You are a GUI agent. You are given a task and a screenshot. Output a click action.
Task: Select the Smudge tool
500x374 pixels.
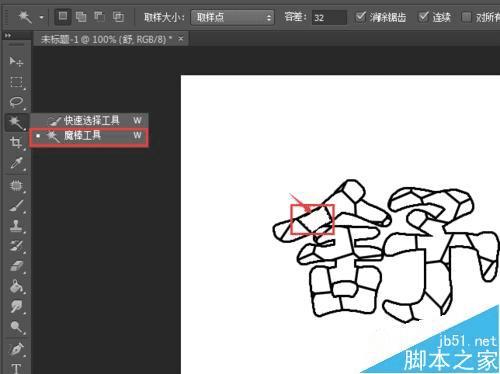point(16,307)
